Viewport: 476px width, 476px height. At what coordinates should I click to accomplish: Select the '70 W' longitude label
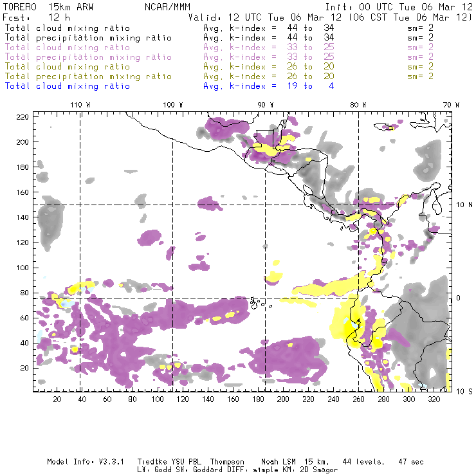pos(451,105)
